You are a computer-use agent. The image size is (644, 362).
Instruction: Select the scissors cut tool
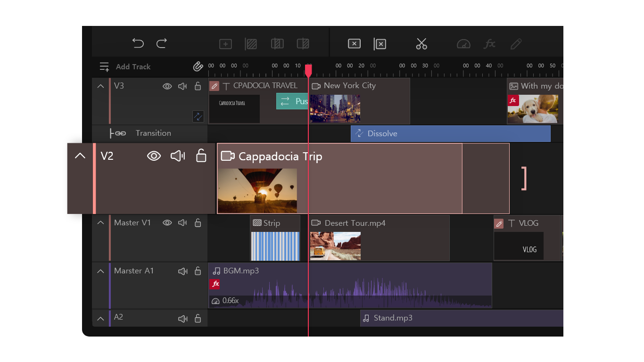tap(421, 44)
